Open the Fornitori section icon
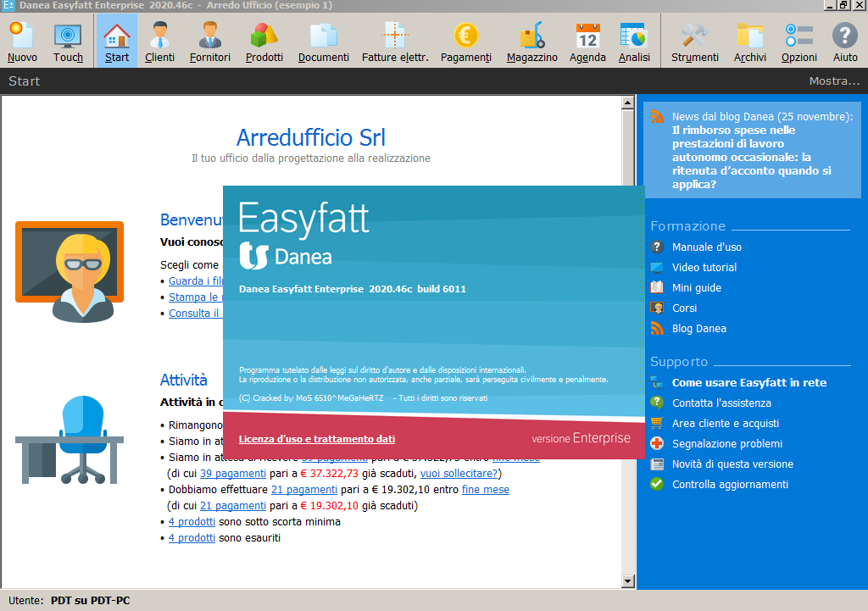The width and height of the screenshot is (868, 611). tap(210, 42)
